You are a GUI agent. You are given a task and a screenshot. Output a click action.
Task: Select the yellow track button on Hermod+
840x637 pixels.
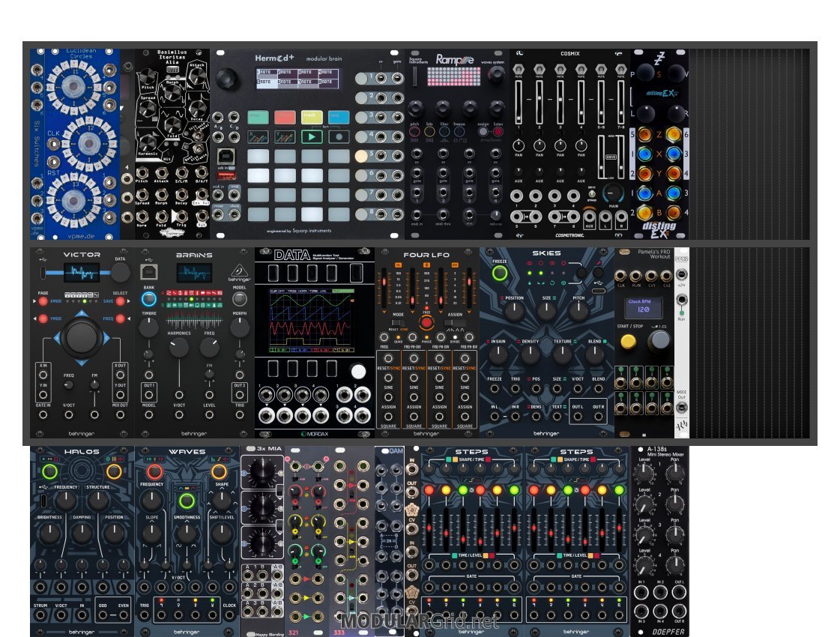coord(311,117)
